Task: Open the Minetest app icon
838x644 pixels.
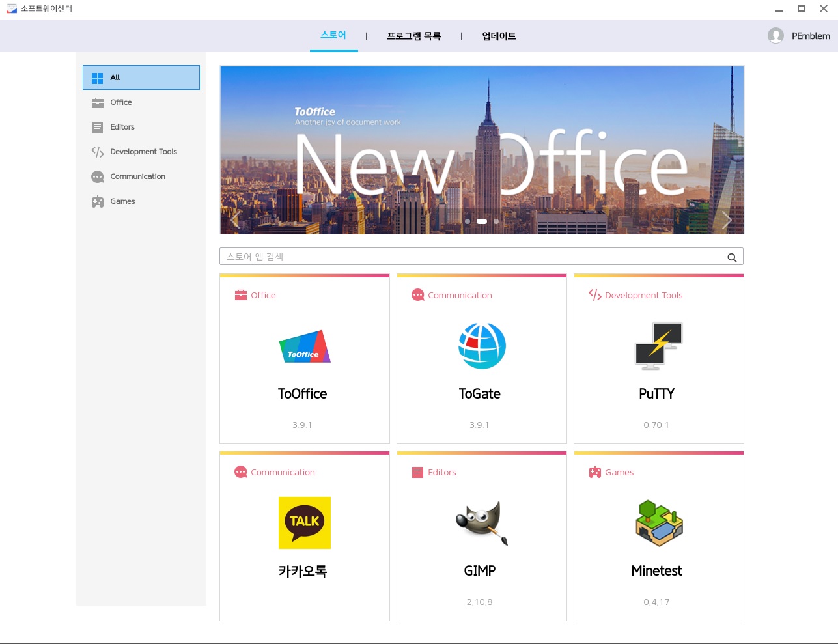Action: [x=658, y=523]
